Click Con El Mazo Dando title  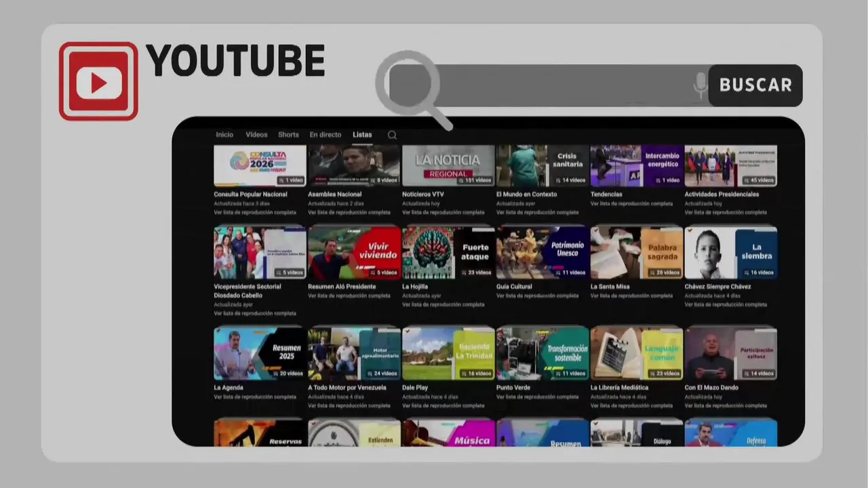coord(712,388)
